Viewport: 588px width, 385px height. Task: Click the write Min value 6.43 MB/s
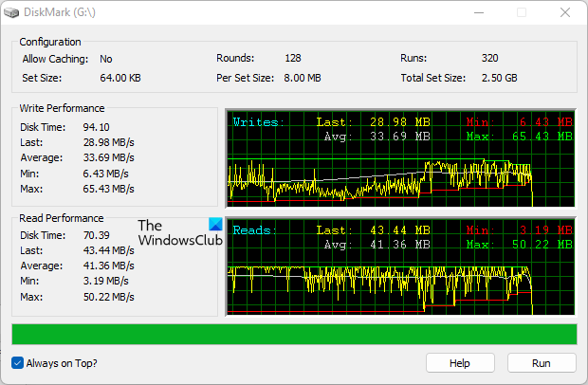click(106, 174)
